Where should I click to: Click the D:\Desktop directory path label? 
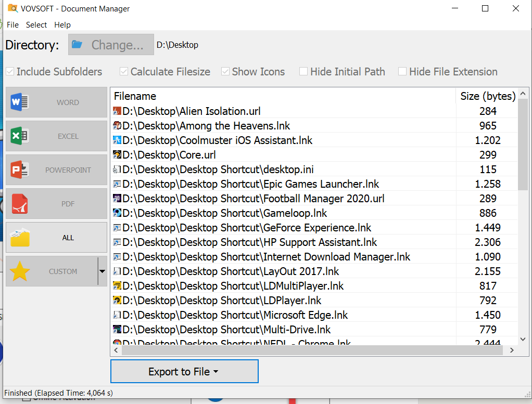coord(178,45)
